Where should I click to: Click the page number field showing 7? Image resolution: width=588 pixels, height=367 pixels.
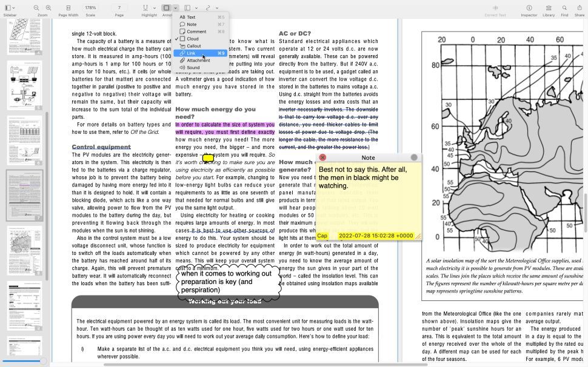(x=119, y=6)
